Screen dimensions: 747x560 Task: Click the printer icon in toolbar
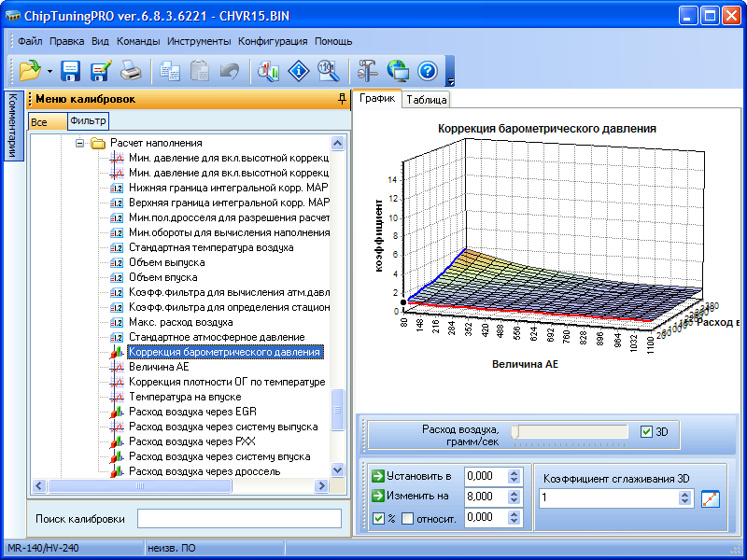click(131, 70)
